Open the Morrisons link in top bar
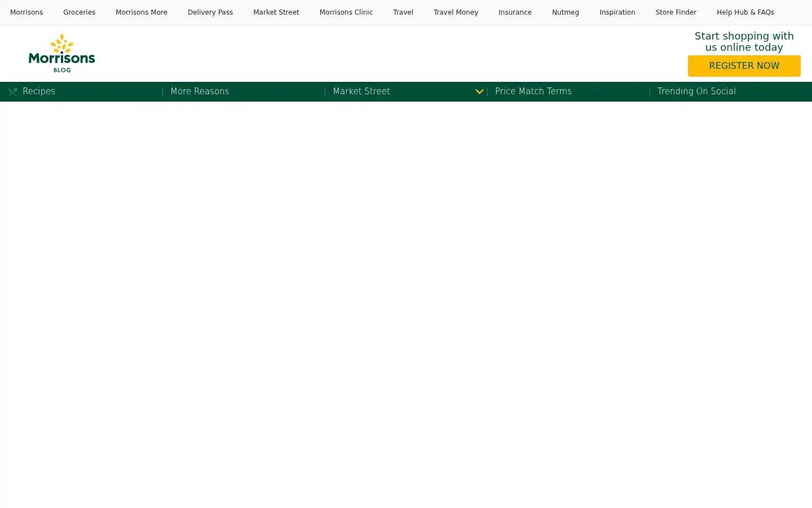Screen dimensions: 812x508 pyautogui.click(x=27, y=12)
